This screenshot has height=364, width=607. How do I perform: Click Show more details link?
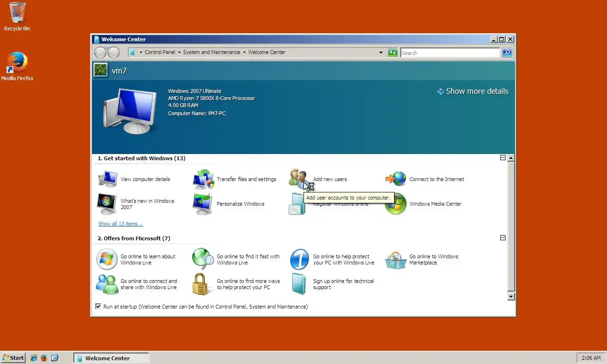point(472,91)
